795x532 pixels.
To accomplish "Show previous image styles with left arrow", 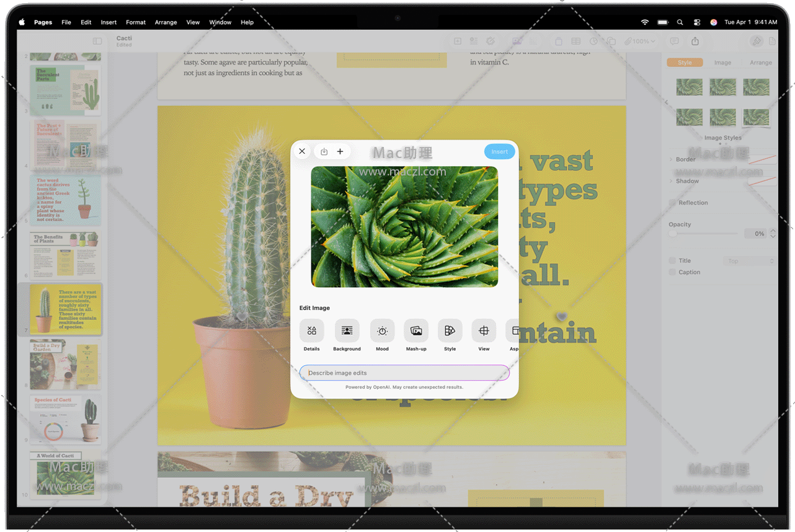I will tap(667, 102).
